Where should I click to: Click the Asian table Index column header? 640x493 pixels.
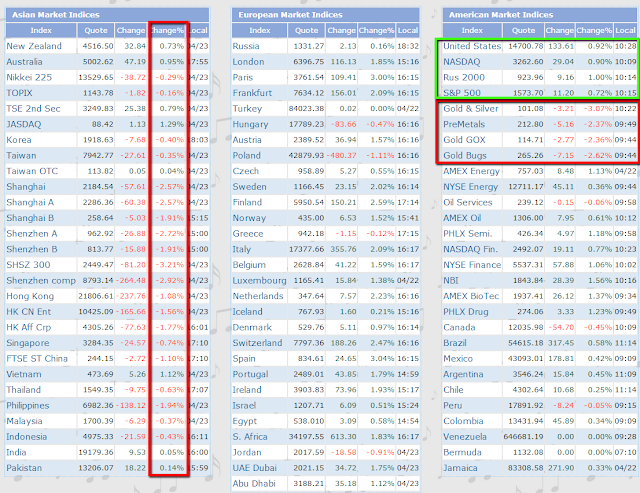point(41,30)
